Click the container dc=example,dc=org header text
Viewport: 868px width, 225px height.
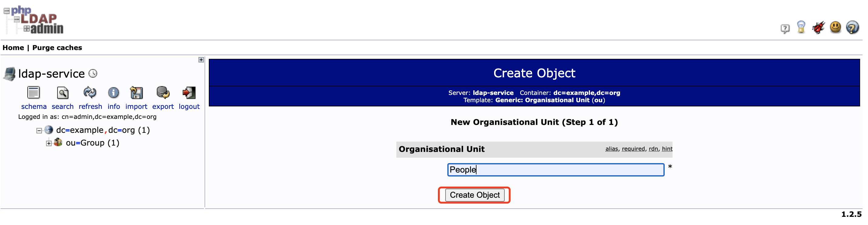587,93
